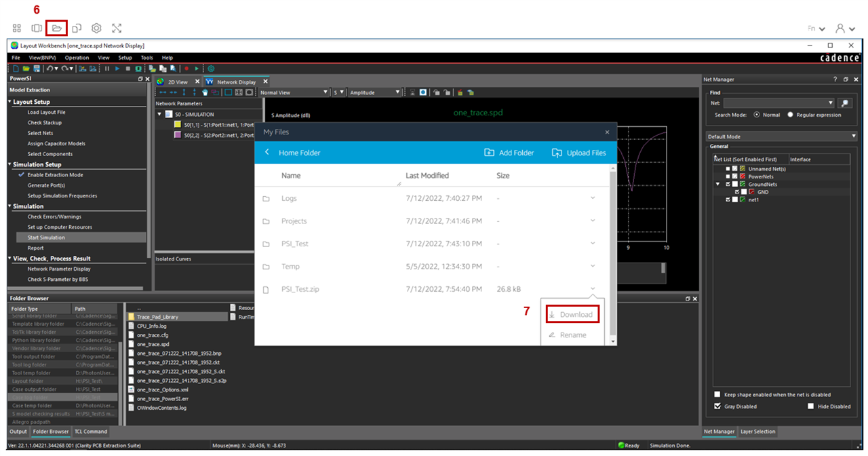Open My Files folder icon in top toolbar
Screen dimensions: 868x456
click(x=57, y=28)
